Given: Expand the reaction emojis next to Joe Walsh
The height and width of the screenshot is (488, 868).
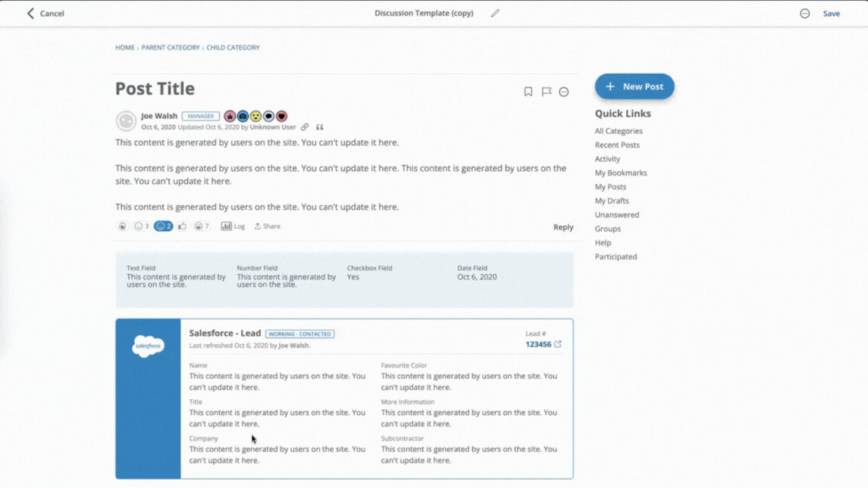Looking at the screenshot, I should pos(254,116).
